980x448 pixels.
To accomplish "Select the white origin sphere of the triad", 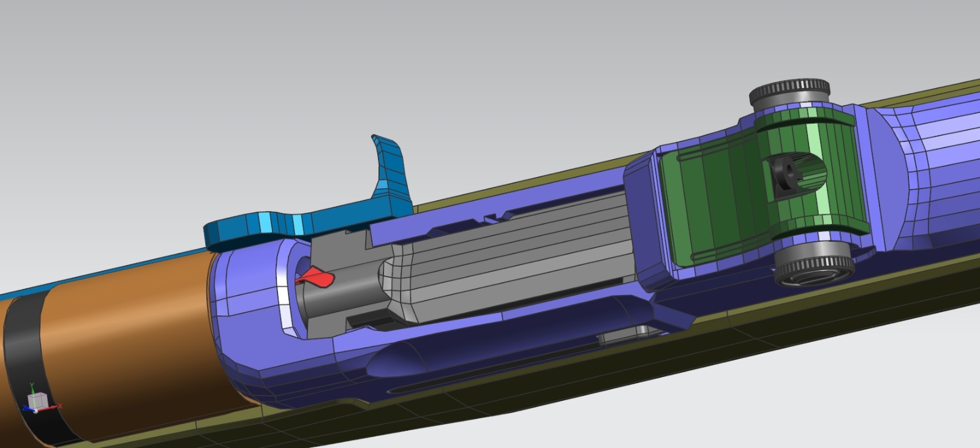I will point(36,411).
